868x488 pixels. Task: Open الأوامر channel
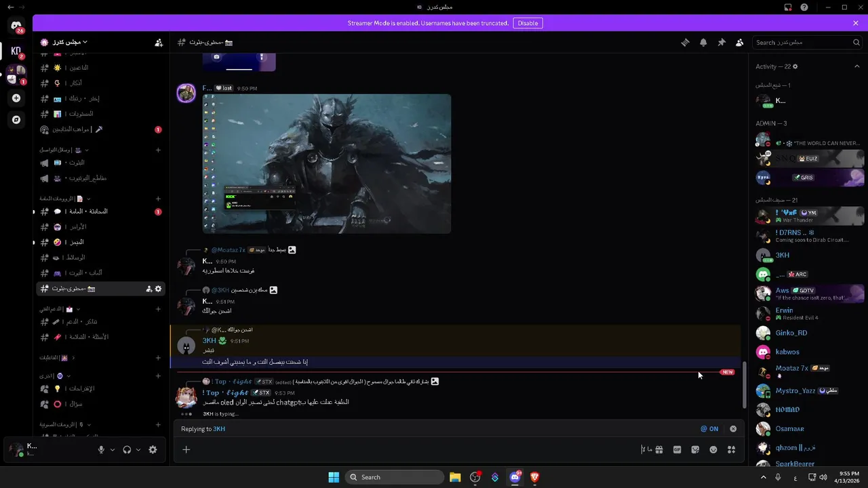100,227
